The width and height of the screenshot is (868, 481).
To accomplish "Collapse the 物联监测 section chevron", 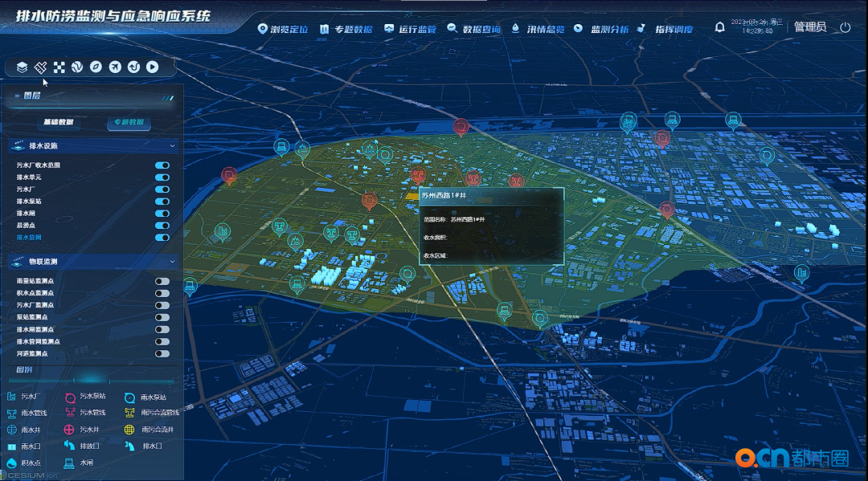I will 173,262.
